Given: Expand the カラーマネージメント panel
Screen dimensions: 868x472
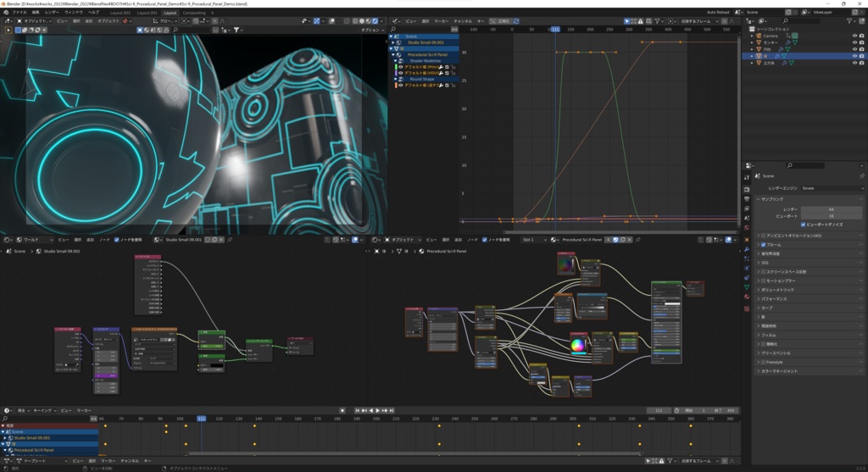Looking at the screenshot, I should (x=778, y=371).
